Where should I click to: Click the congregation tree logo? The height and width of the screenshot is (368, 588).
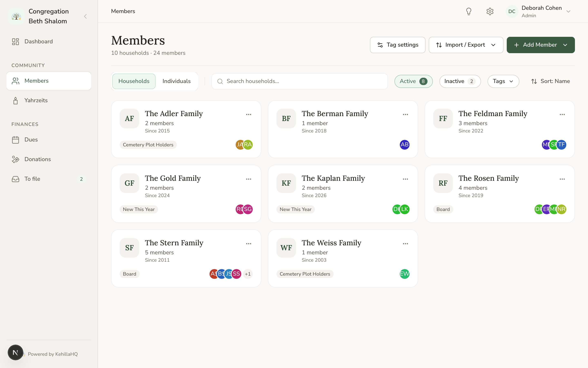pos(16,16)
